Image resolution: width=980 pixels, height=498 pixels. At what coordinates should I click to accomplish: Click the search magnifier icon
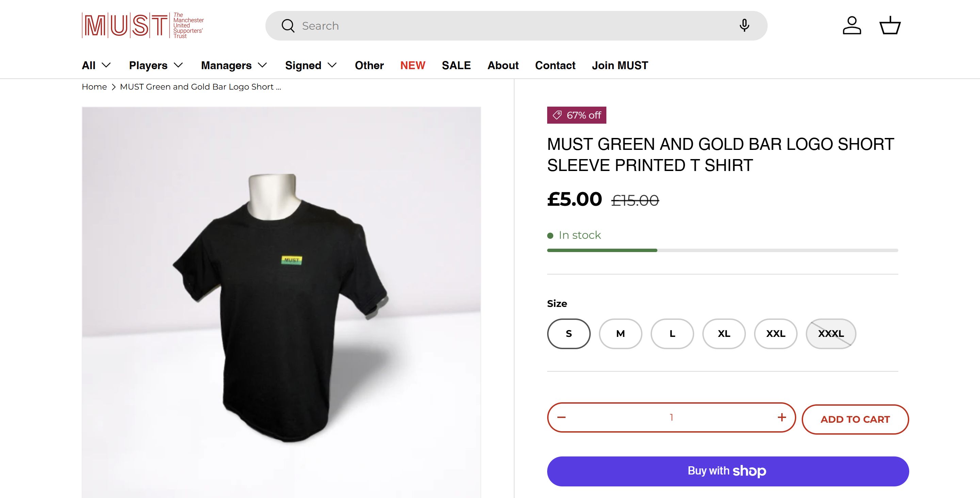[288, 26]
